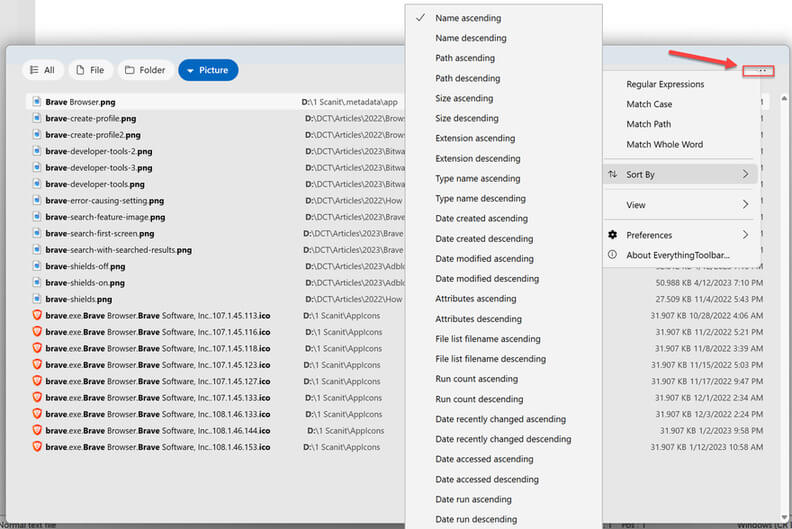Select the brave-shields-on.png result
The height and width of the screenshot is (529, 792).
[85, 282]
